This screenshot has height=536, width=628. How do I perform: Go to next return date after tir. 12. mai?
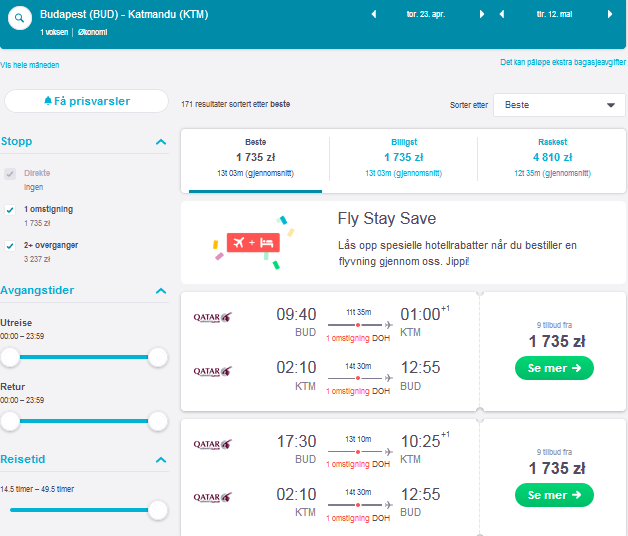coord(610,14)
